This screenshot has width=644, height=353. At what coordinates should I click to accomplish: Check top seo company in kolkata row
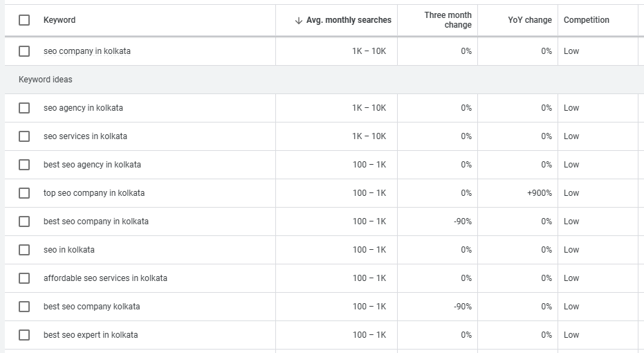click(x=24, y=193)
